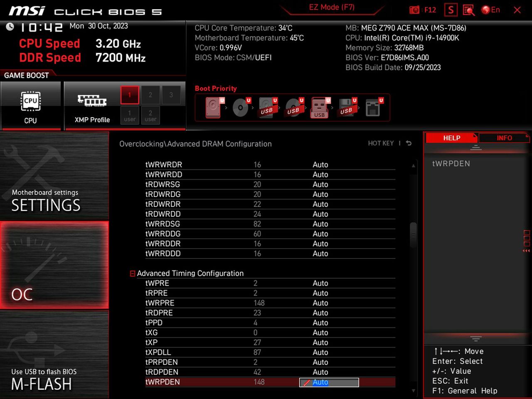This screenshot has width=532, height=399.
Task: Select XMP user profile 2
Action: coord(150,116)
